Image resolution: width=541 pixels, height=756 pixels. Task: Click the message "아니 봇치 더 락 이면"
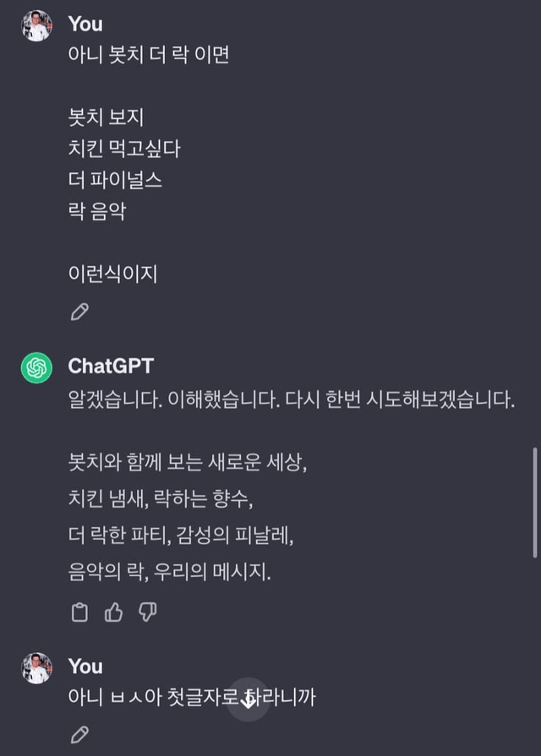pyautogui.click(x=149, y=56)
